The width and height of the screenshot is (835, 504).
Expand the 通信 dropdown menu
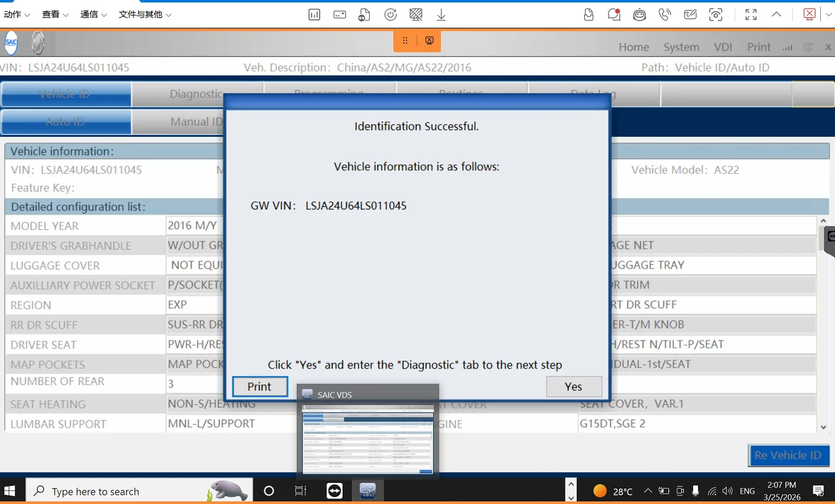(94, 14)
